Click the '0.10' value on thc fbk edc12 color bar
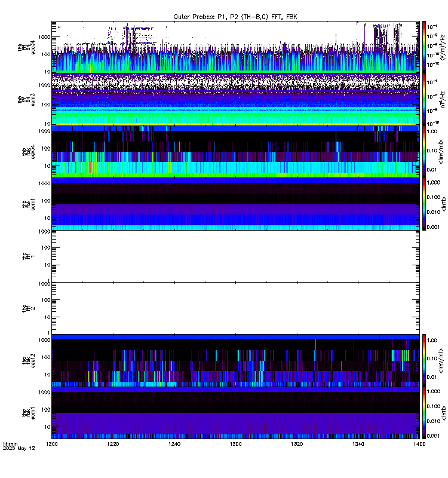This screenshot has height=478, width=448. point(432,358)
